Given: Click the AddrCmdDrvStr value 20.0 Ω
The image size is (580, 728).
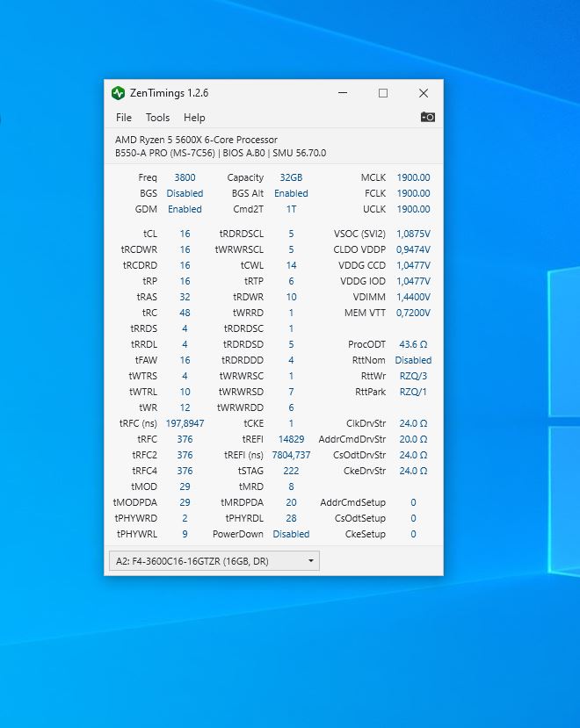Looking at the screenshot, I should tap(413, 439).
